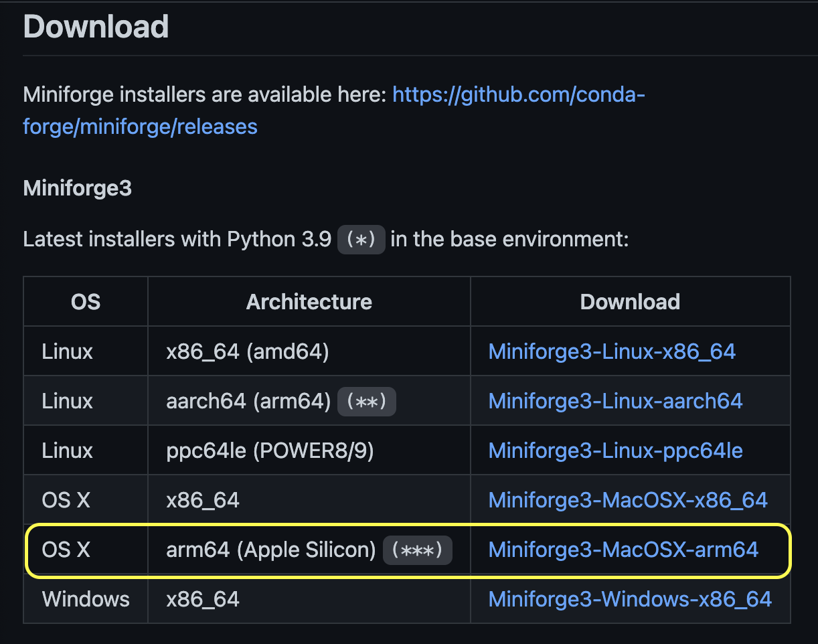Select the arm64 (Apple Silicon) cell text
The image size is (818, 644).
pos(271,550)
